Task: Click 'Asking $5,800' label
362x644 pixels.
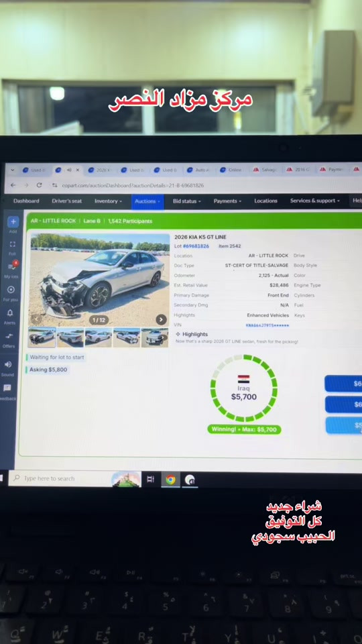Action: [48, 370]
